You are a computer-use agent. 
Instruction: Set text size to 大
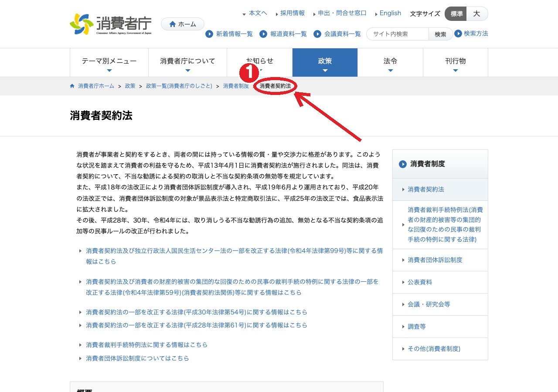477,14
